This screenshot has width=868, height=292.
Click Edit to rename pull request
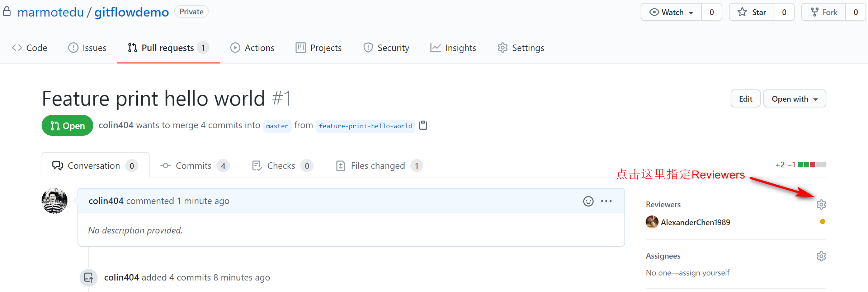pos(745,99)
